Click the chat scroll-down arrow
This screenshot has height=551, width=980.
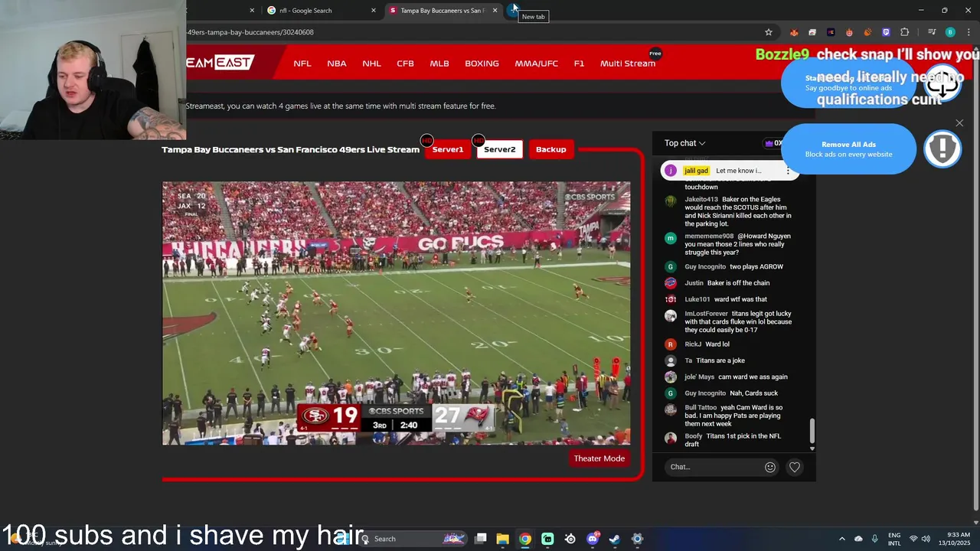click(x=812, y=448)
